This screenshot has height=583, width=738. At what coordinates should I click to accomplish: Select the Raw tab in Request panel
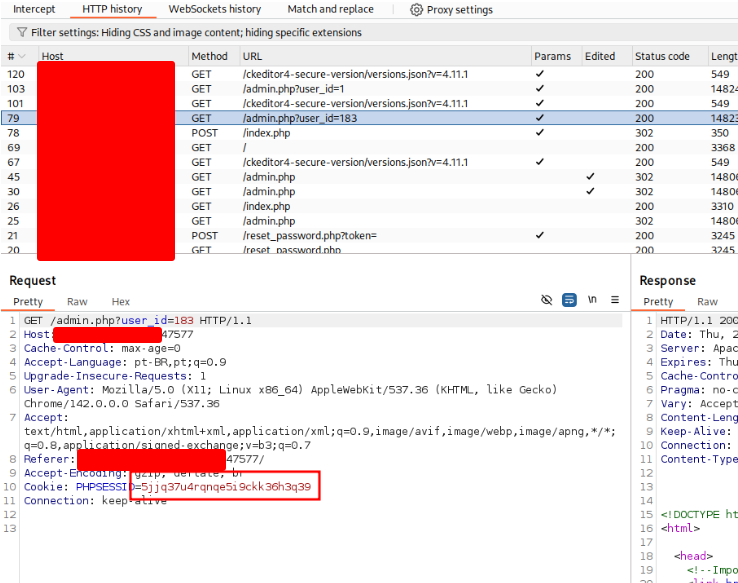(x=77, y=302)
